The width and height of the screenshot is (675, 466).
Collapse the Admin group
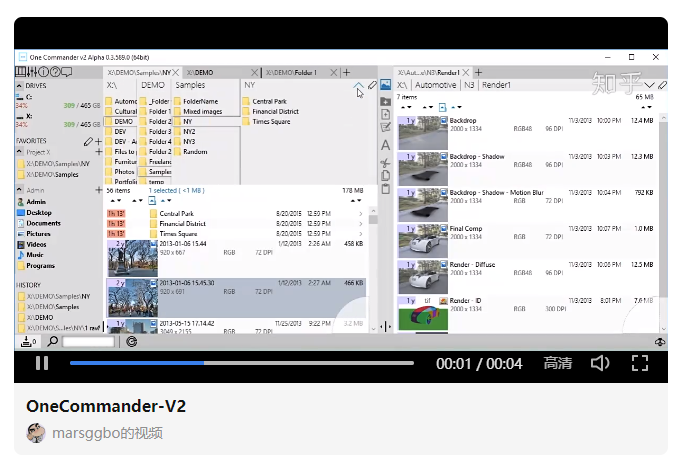click(x=19, y=189)
